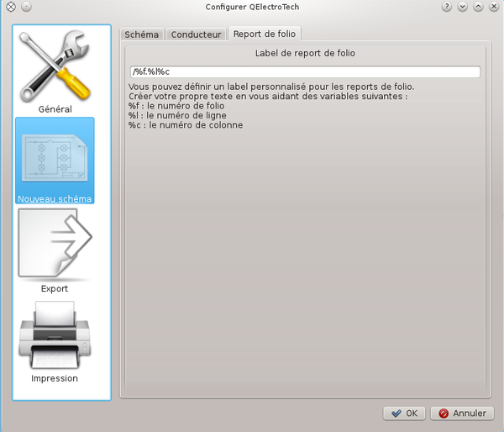Switch to the Conducteur tab
Viewport: 504px width, 432px height.
196,34
